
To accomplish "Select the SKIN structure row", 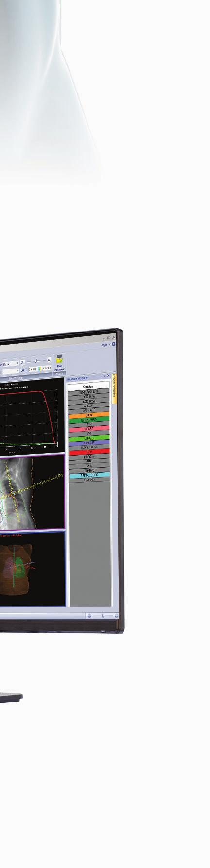I will tap(89, 466).
